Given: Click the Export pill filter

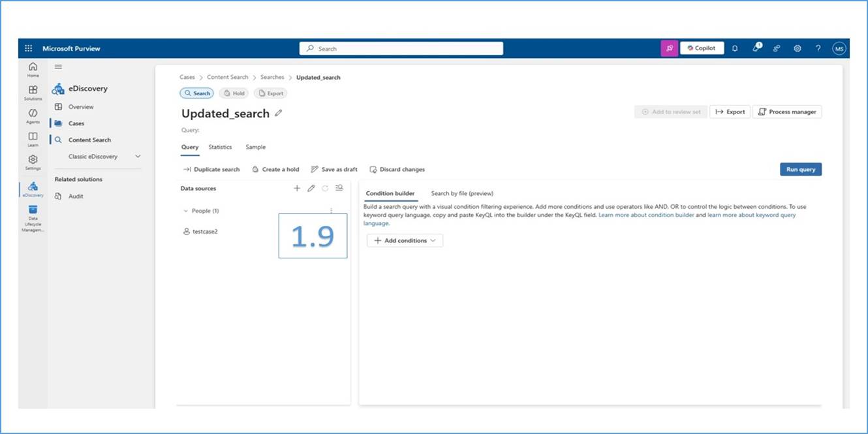Looking at the screenshot, I should click(271, 93).
